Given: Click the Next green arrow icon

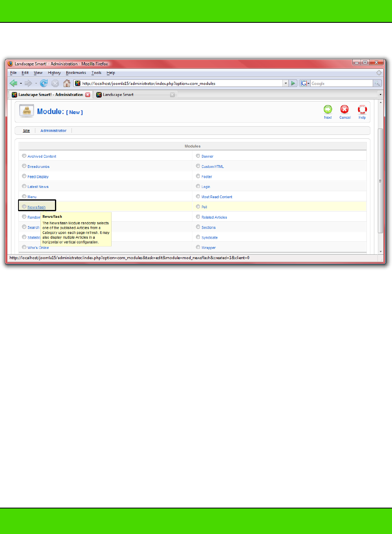Looking at the screenshot, I should 328,109.
